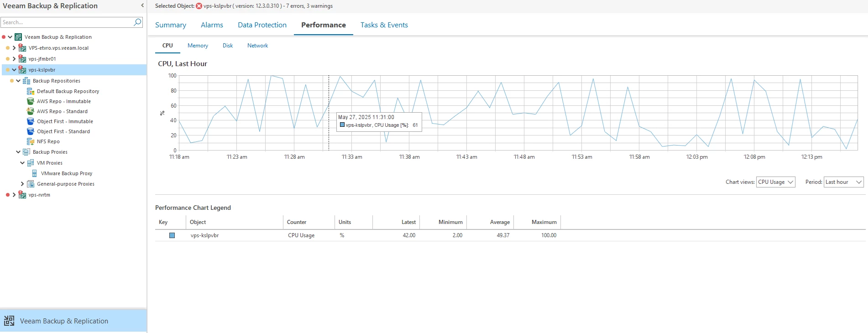Click the Backup Repositories folder icon
This screenshot has height=333, width=868.
point(26,81)
